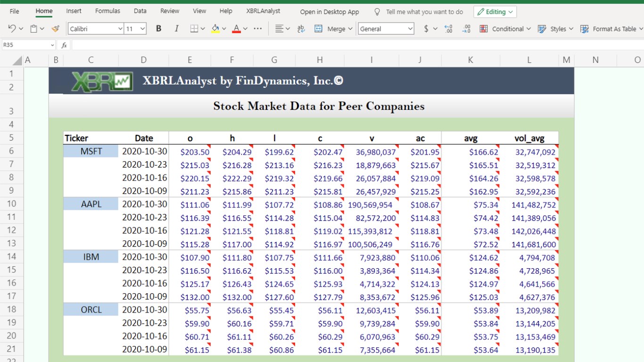Viewport: 644px width, 362px height.
Task: Apply the yellow fill color
Action: click(x=215, y=29)
